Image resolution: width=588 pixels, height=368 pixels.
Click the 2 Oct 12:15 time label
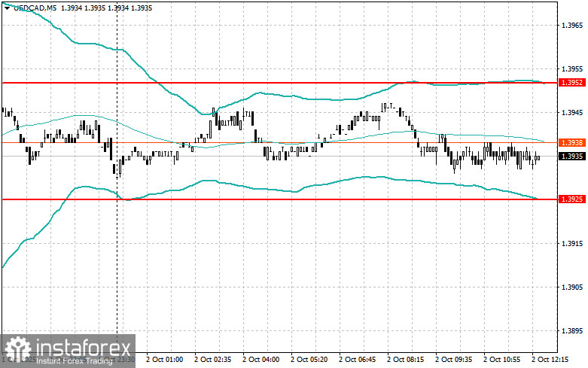pos(550,360)
